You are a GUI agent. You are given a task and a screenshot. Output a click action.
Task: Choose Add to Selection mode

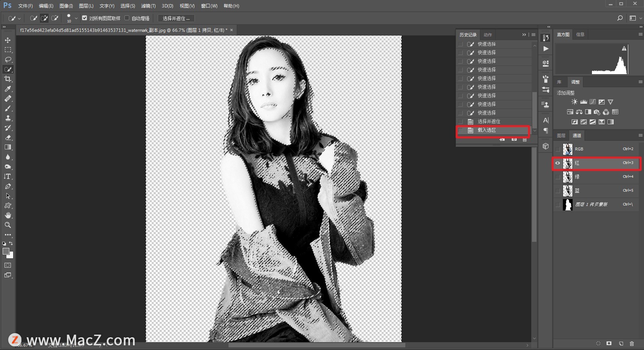click(x=44, y=18)
